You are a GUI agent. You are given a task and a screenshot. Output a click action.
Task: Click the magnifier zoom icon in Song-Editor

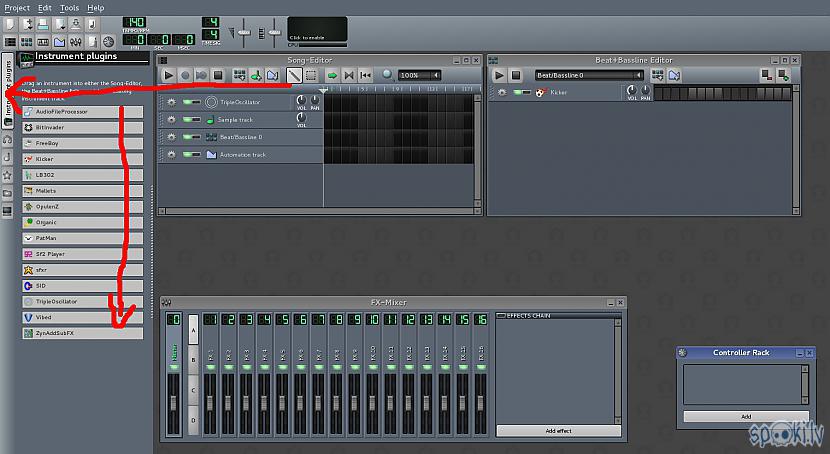click(387, 75)
